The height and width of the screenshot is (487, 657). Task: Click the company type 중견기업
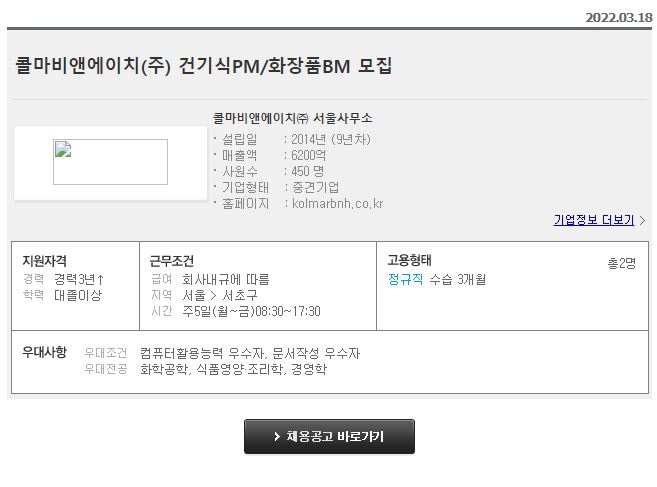tap(315, 187)
